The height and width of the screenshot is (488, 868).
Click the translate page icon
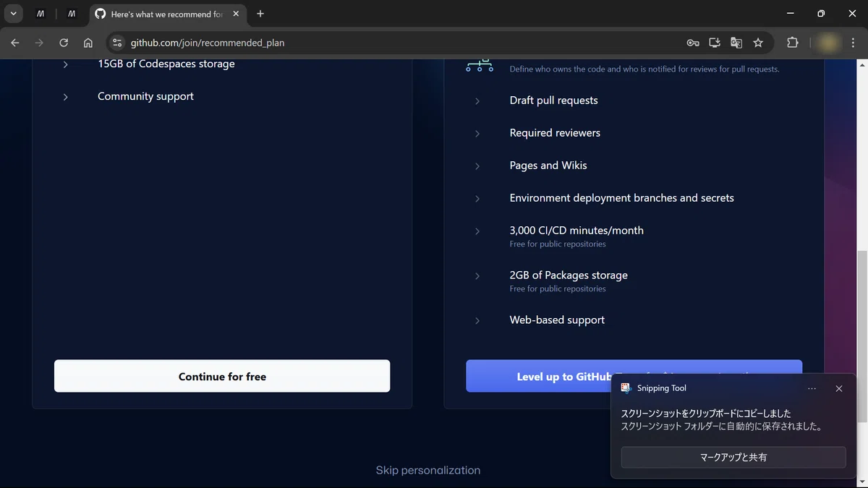(x=736, y=43)
